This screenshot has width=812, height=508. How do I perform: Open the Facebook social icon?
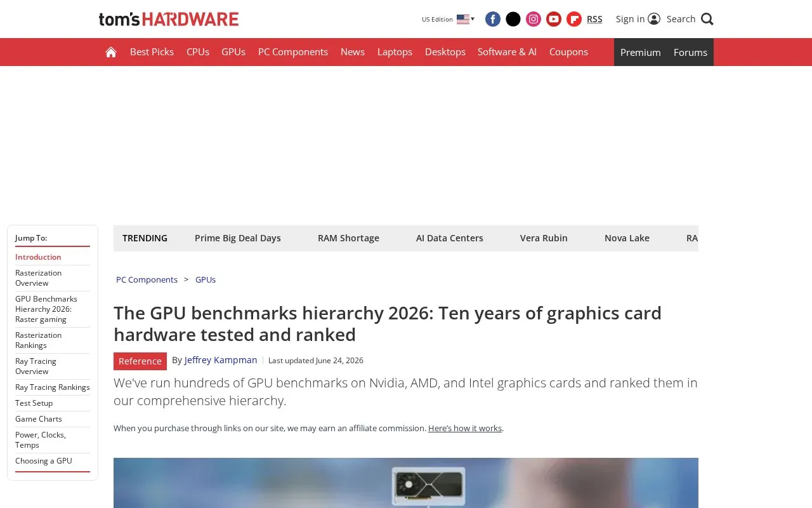pyautogui.click(x=493, y=19)
